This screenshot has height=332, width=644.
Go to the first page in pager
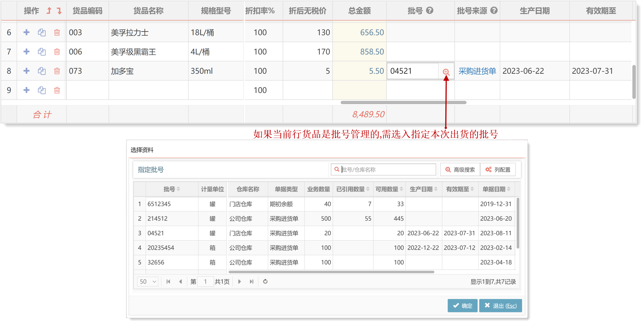click(x=168, y=281)
